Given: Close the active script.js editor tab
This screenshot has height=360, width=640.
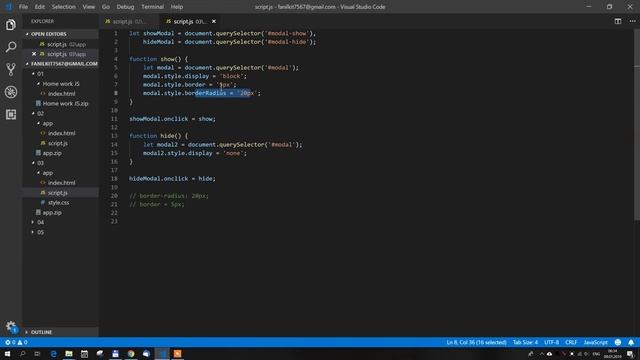Looking at the screenshot, I should [x=213, y=21].
